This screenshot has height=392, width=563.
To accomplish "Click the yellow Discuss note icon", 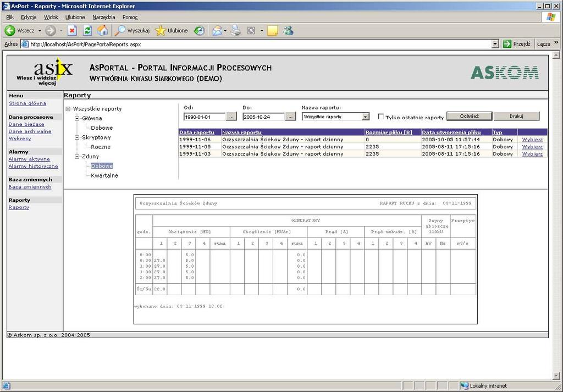I will point(273,31).
